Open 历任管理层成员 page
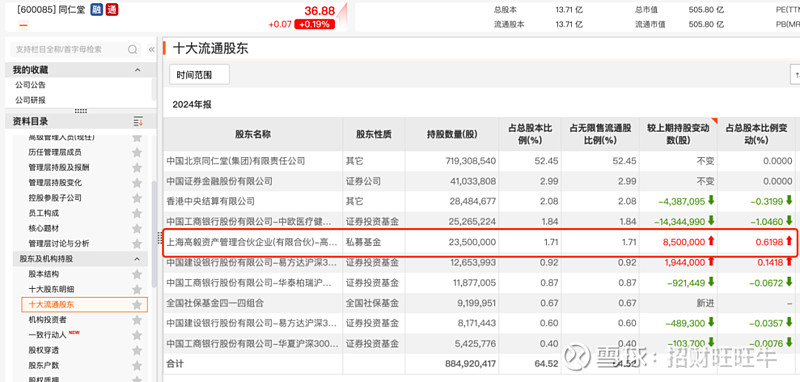The height and width of the screenshot is (382, 800). (55, 152)
